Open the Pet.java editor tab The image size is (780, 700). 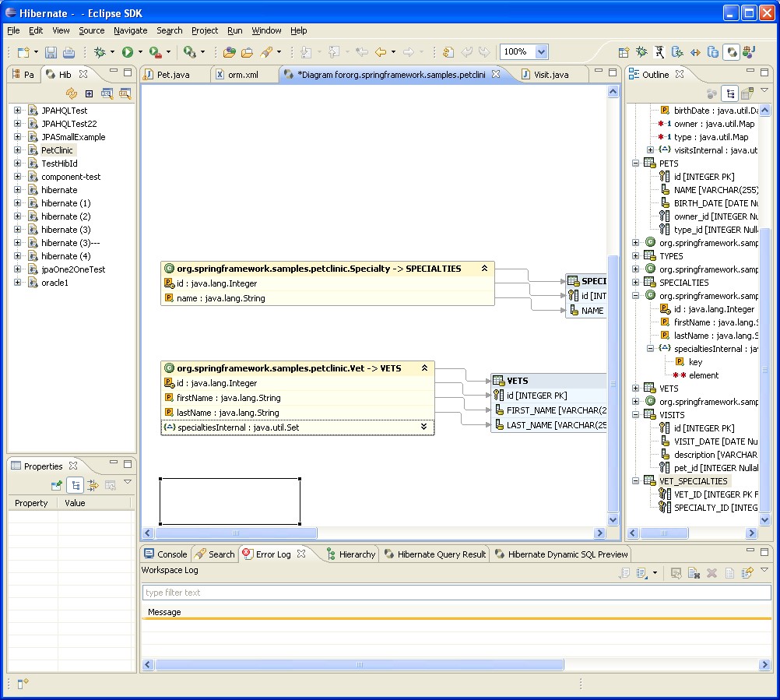tap(173, 75)
